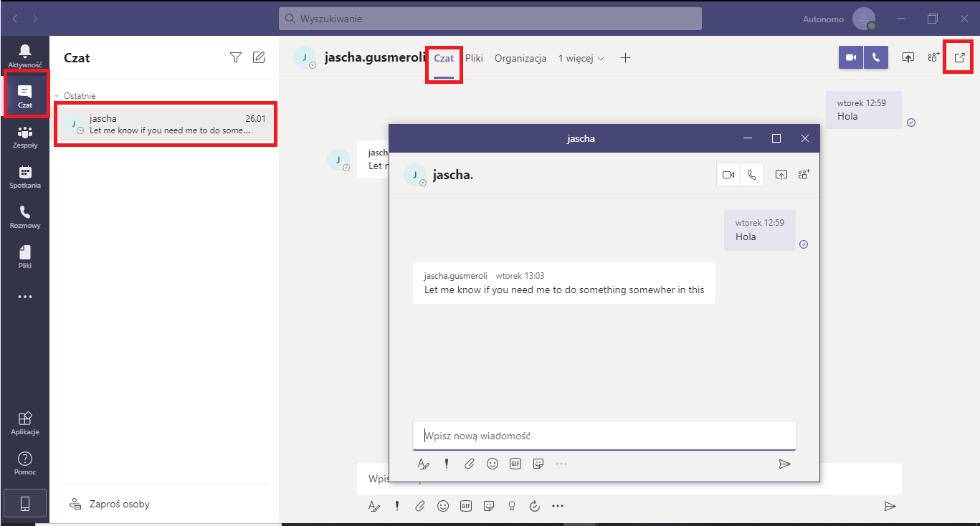980x526 pixels.
Task: Insert a GIF in main compose bar
Action: point(466,507)
